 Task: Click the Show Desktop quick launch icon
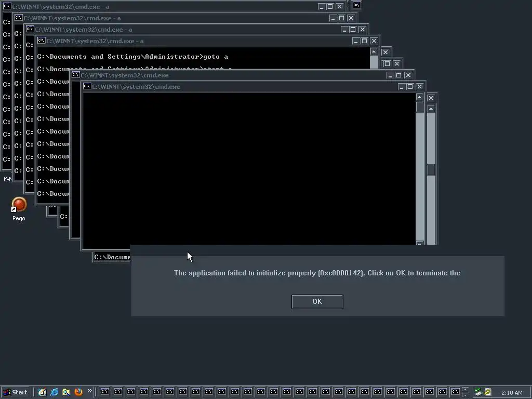pos(42,392)
